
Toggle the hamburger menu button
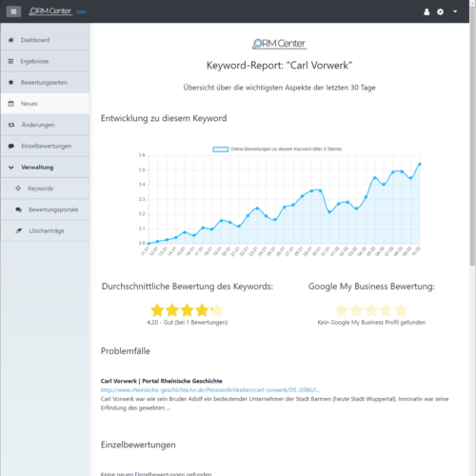(13, 11)
